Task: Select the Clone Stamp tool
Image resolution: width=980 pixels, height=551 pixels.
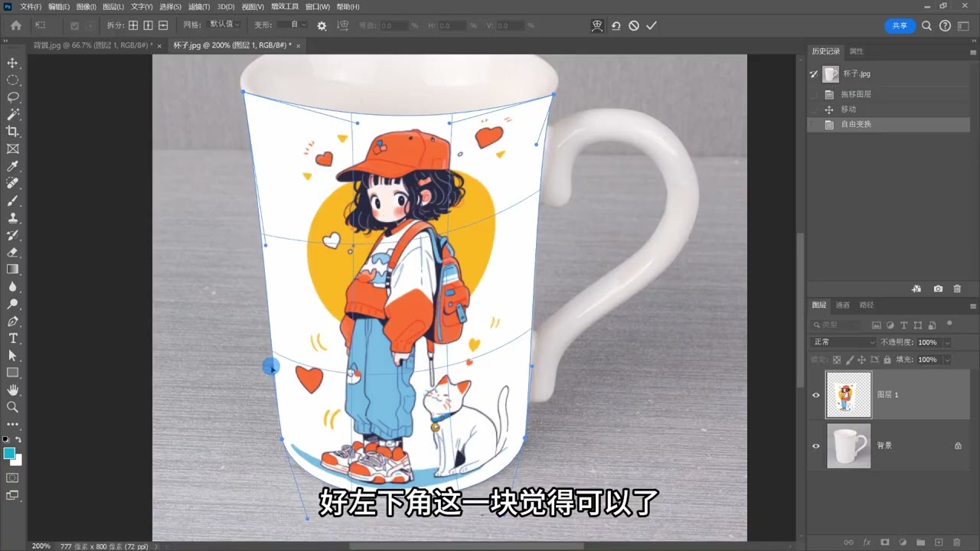Action: click(12, 218)
